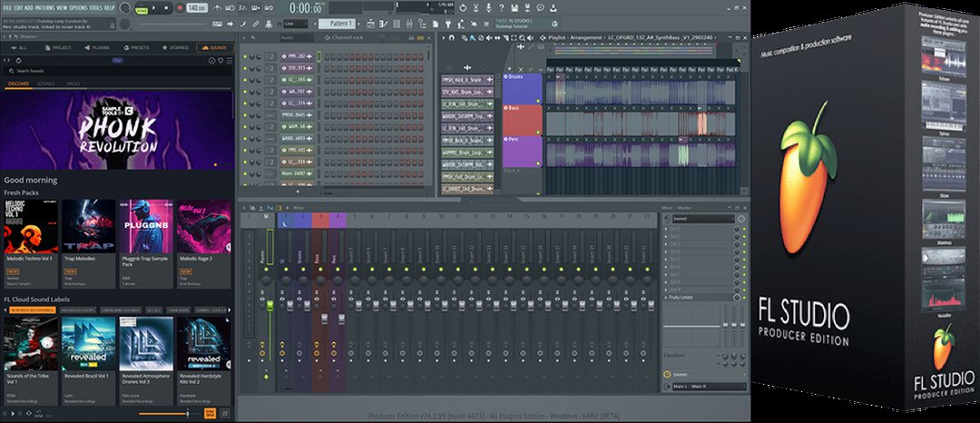Viewport: 980px width, 423px height.
Task: Click the heart favorites icon in browser
Action: (x=220, y=60)
